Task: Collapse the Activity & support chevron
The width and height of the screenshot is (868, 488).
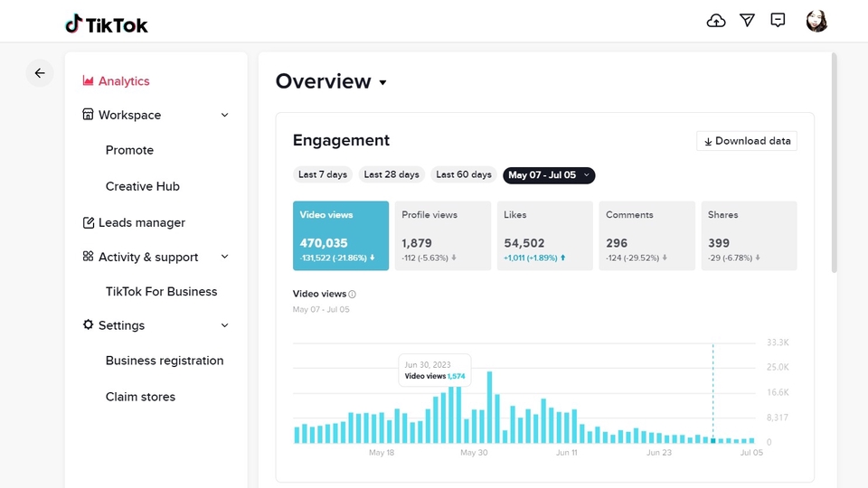Action: (225, 257)
